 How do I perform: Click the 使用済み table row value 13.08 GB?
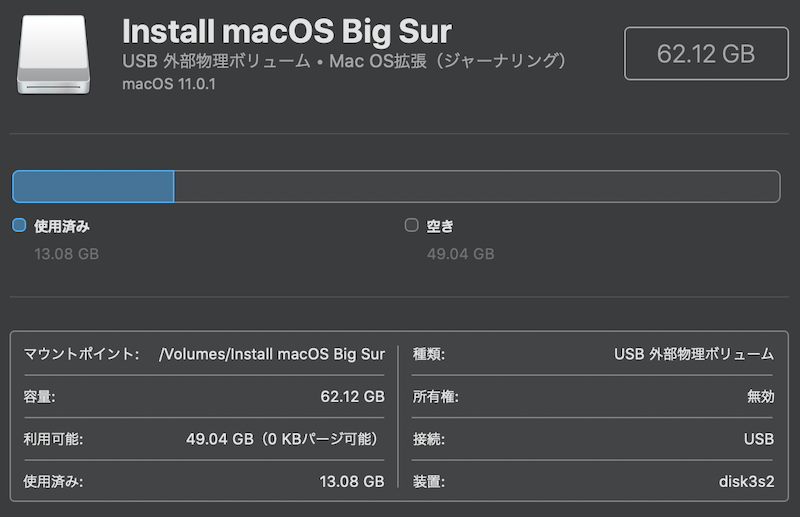click(x=352, y=481)
